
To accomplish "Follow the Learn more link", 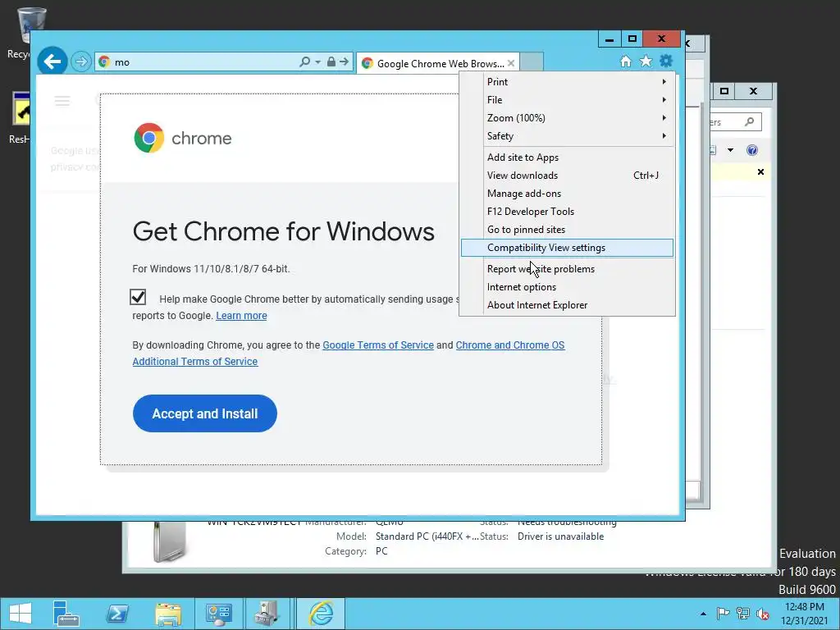I will (x=241, y=316).
